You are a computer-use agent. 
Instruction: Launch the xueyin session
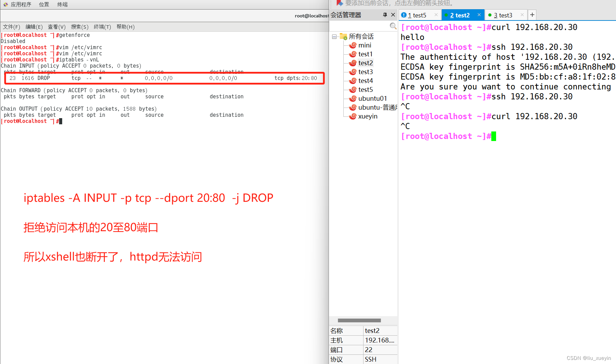tap(368, 116)
